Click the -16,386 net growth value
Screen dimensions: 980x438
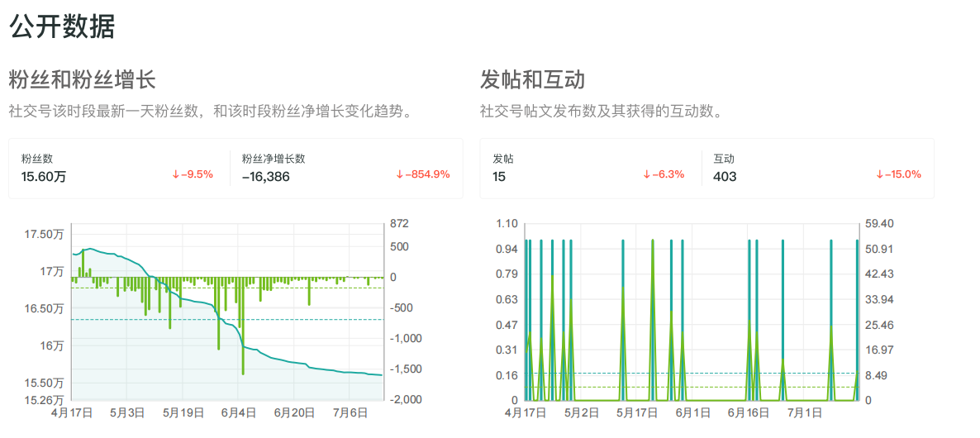[265, 176]
